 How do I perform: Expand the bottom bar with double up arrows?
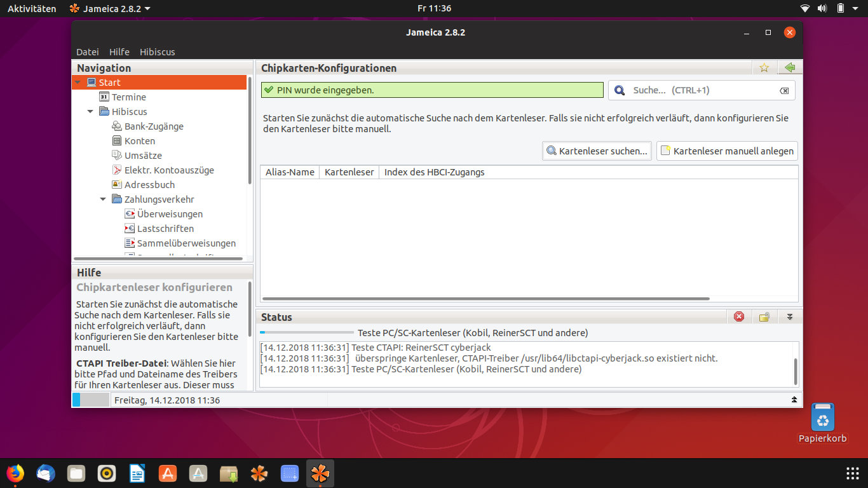click(x=794, y=400)
